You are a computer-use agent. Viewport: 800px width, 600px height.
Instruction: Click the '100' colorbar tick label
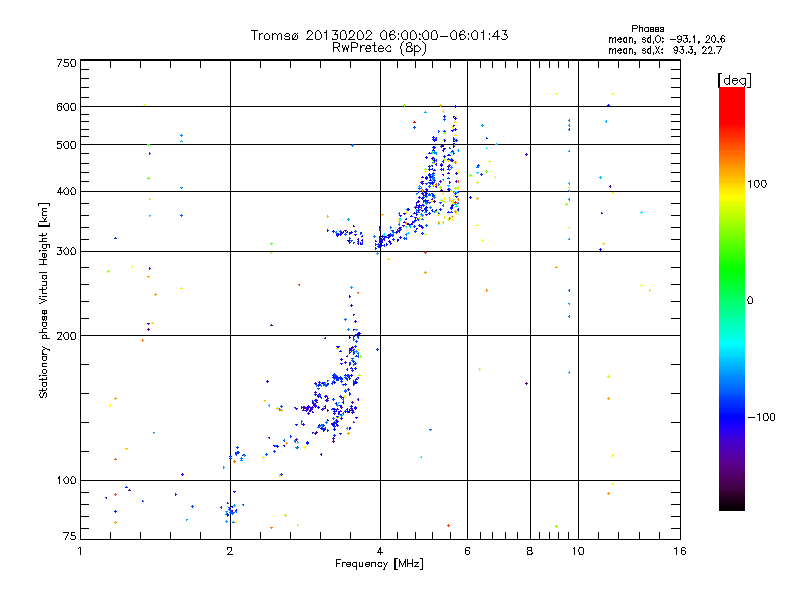[757, 184]
